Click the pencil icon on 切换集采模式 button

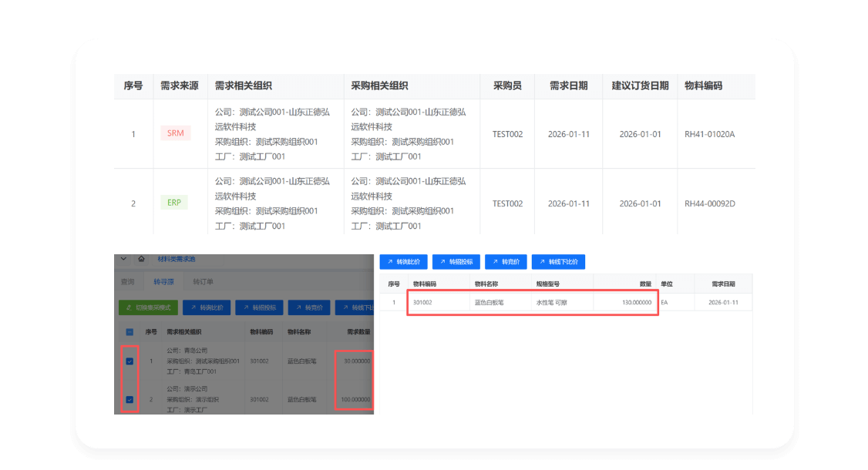point(129,307)
